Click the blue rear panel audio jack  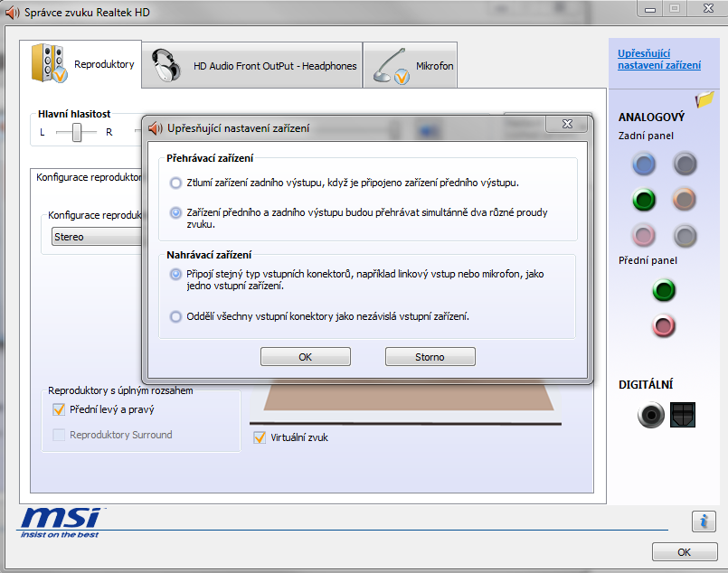(x=644, y=164)
